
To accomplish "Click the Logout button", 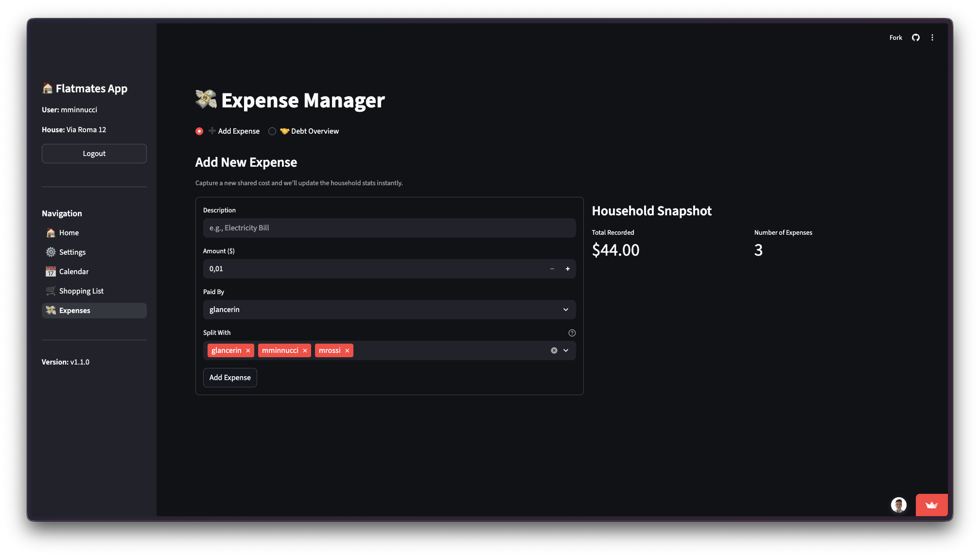I will point(94,153).
